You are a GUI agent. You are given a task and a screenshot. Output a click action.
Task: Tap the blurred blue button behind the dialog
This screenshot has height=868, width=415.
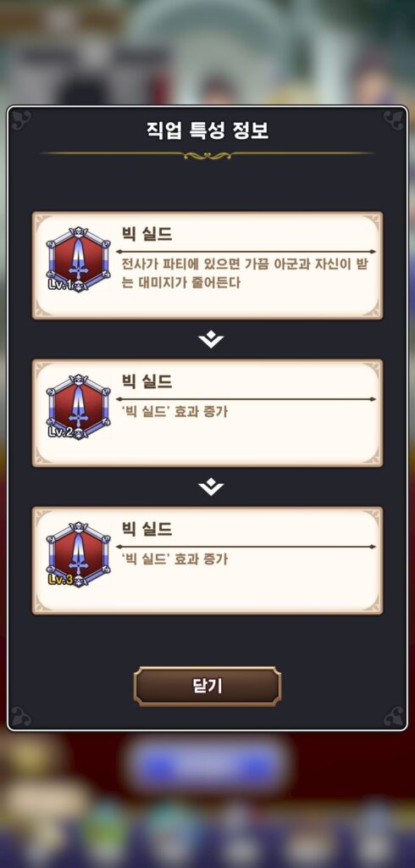point(207,765)
